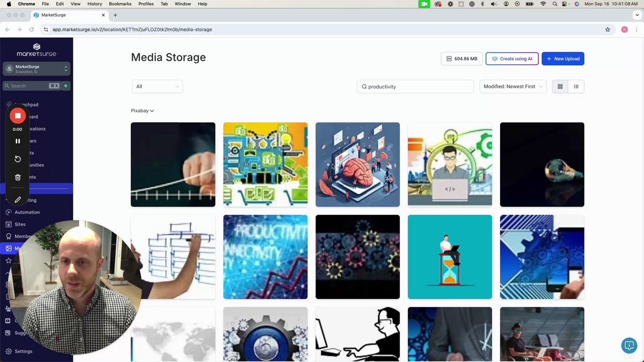This screenshot has height=362, width=644.
Task: Click the MarketSurge logo
Action: pos(36,50)
